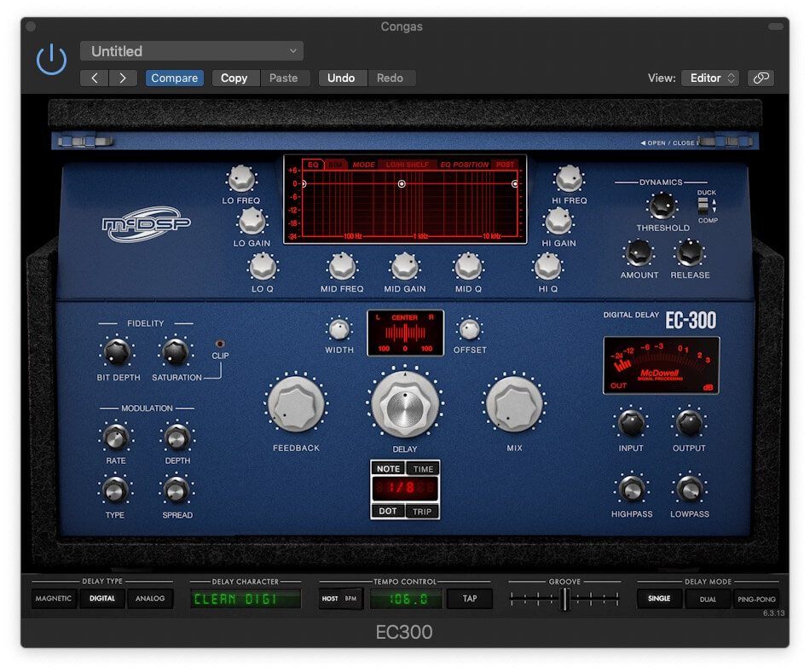Click the Undo button

tap(341, 78)
